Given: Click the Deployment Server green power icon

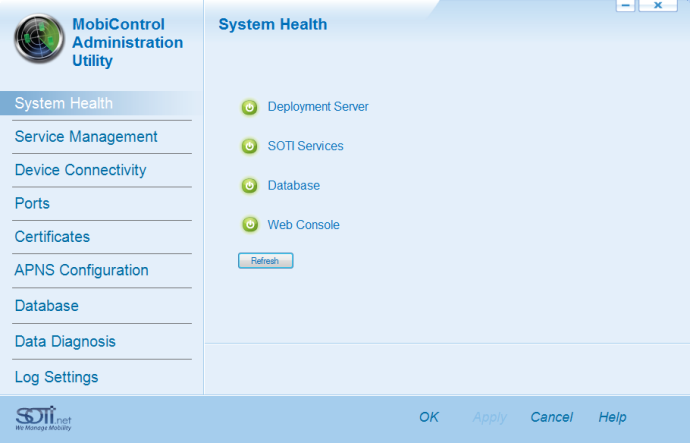Looking at the screenshot, I should tap(250, 107).
